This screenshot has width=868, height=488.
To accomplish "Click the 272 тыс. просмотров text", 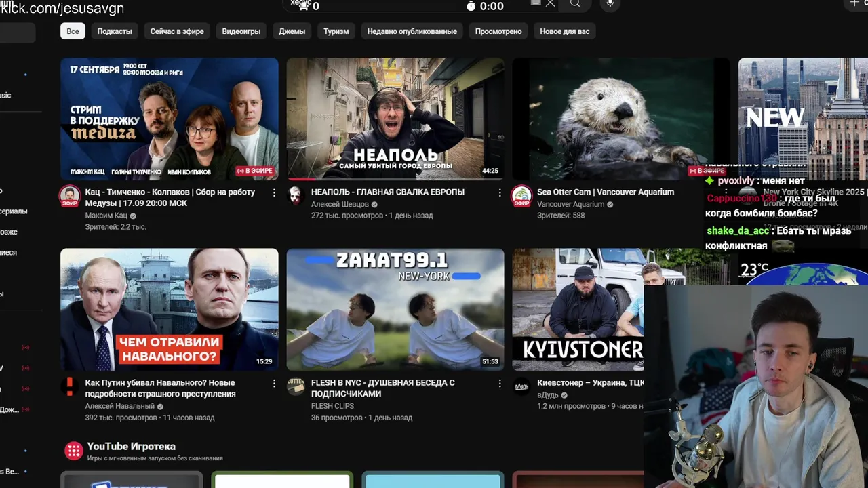I will pos(347,216).
